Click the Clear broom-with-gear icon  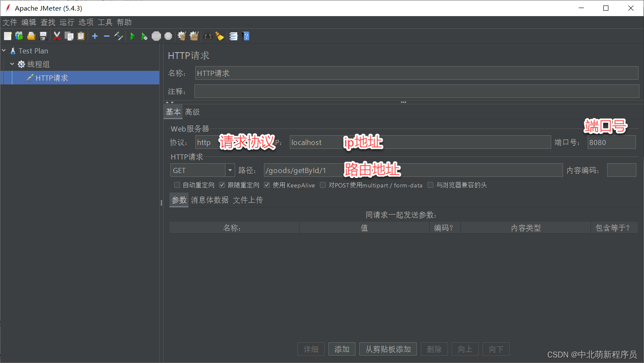coord(182,36)
